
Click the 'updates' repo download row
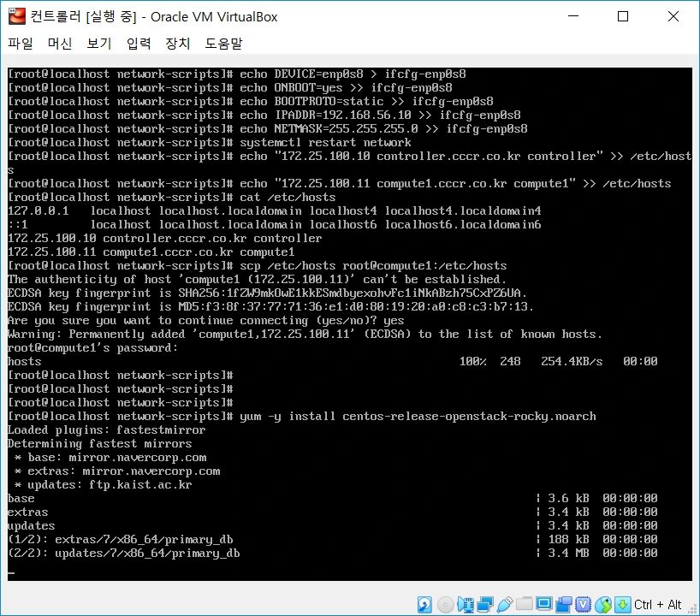pyautogui.click(x=333, y=526)
